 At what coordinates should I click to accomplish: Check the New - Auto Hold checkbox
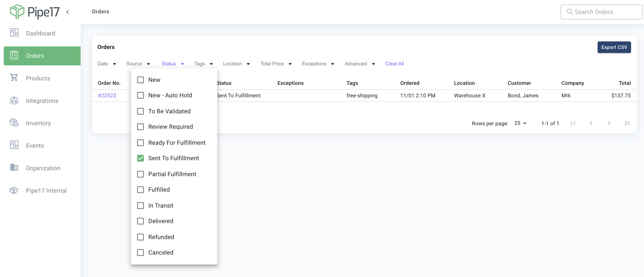[x=140, y=95]
